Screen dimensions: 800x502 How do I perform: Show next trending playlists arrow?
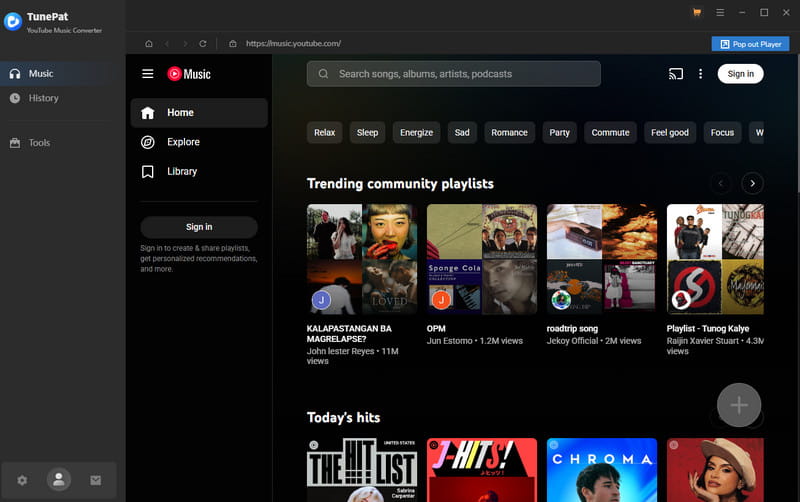(x=752, y=183)
